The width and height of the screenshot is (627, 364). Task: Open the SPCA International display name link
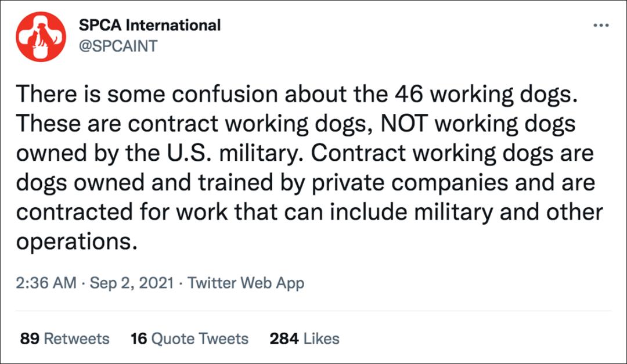(149, 26)
